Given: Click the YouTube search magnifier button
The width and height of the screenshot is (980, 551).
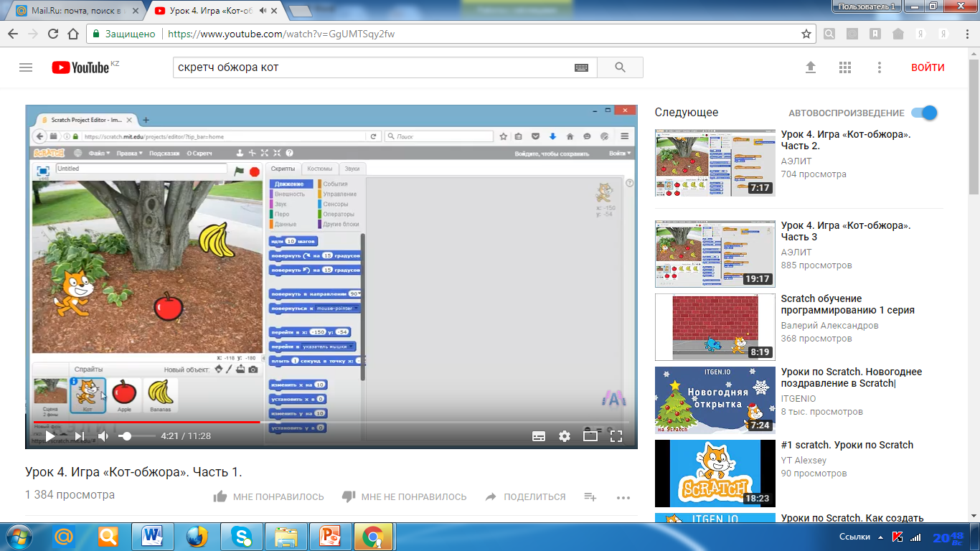Looking at the screenshot, I should coord(621,67).
